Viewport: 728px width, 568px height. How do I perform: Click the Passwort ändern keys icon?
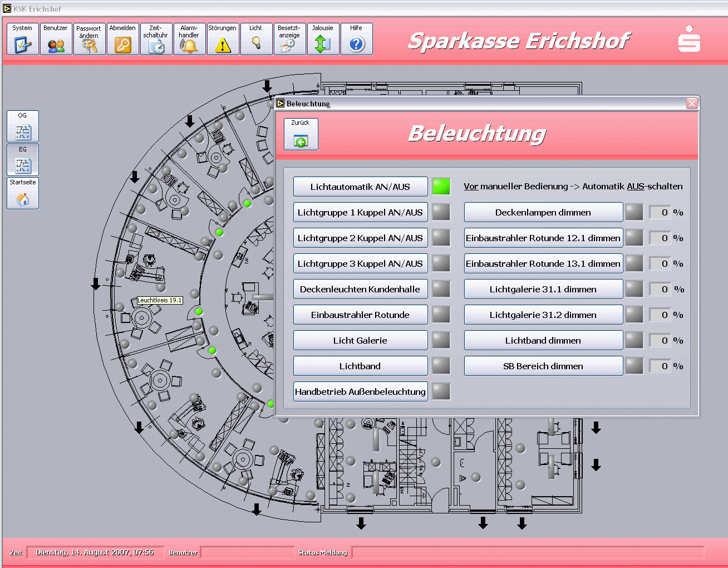click(90, 39)
